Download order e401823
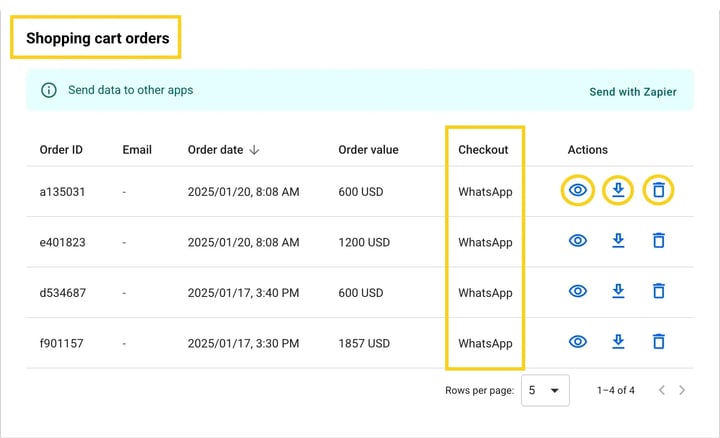The height and width of the screenshot is (438, 720). [618, 241]
